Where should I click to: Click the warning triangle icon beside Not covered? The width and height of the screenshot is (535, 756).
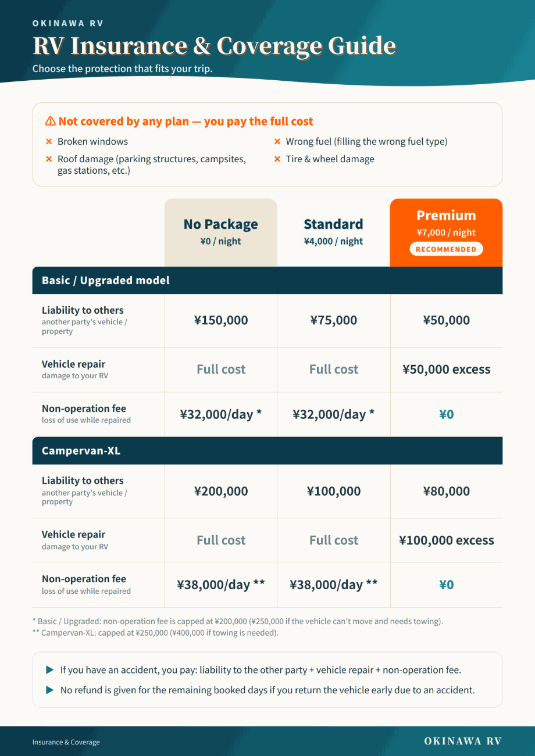pyautogui.click(x=50, y=121)
